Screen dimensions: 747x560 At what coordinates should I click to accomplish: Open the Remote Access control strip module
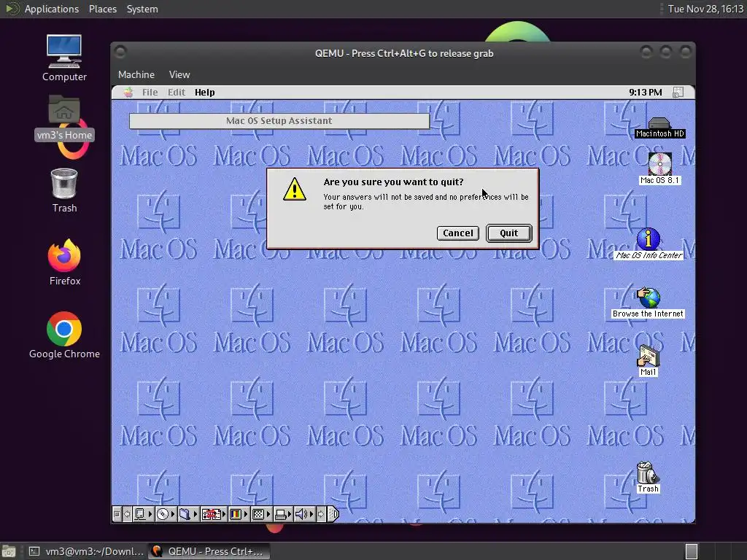214,514
